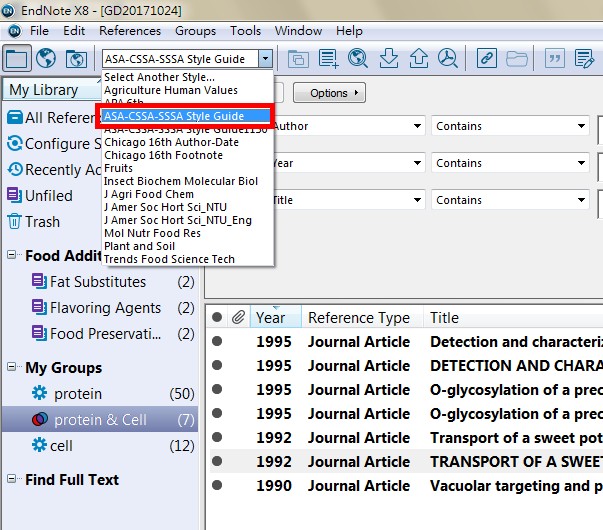The image size is (603, 530).
Task: Open the Author field dropdown
Action: click(417, 126)
